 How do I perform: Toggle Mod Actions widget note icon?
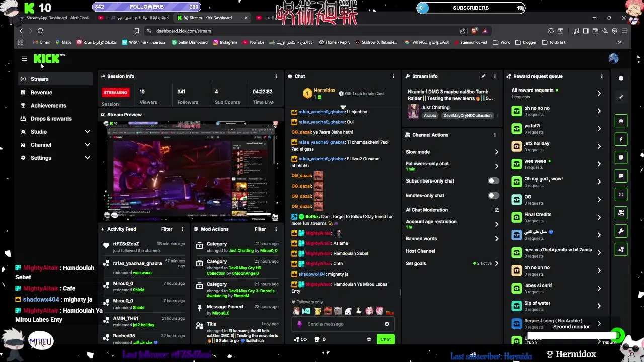[x=621, y=157]
